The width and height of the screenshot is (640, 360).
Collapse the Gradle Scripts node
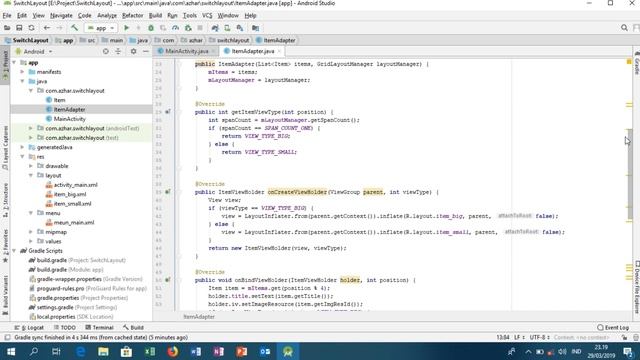14,251
